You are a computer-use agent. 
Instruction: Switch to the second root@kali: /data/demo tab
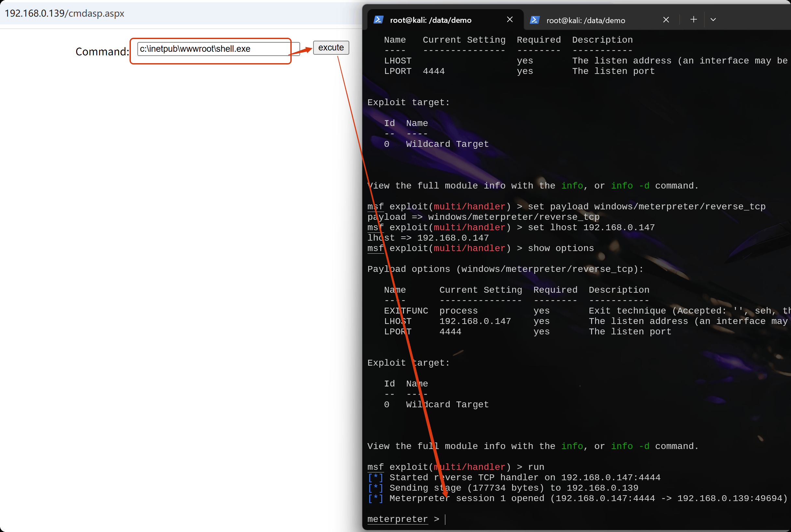point(586,20)
